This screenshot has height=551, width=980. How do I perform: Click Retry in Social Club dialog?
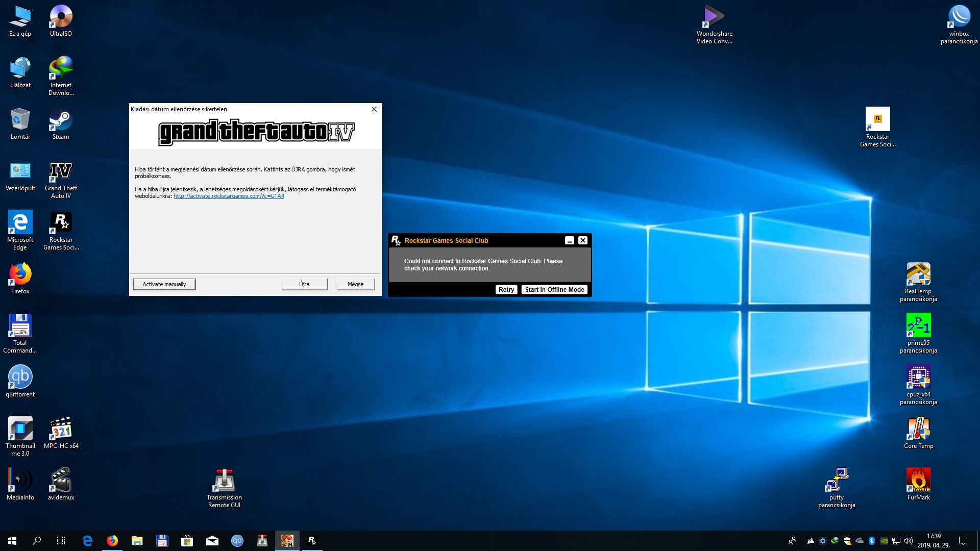tap(506, 290)
